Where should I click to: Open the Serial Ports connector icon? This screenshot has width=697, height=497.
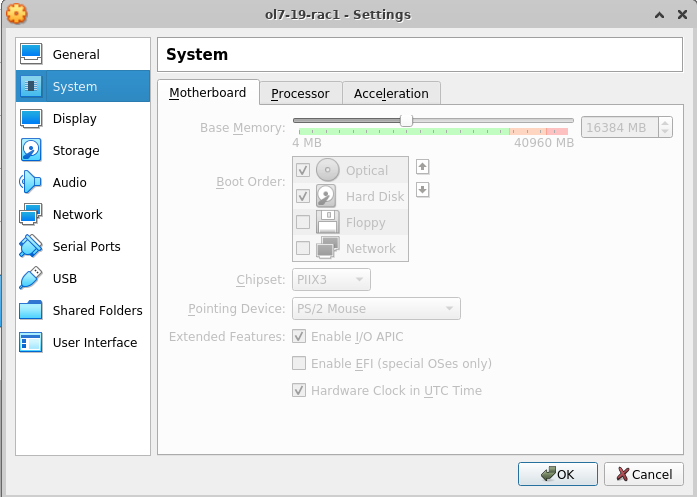(31, 246)
